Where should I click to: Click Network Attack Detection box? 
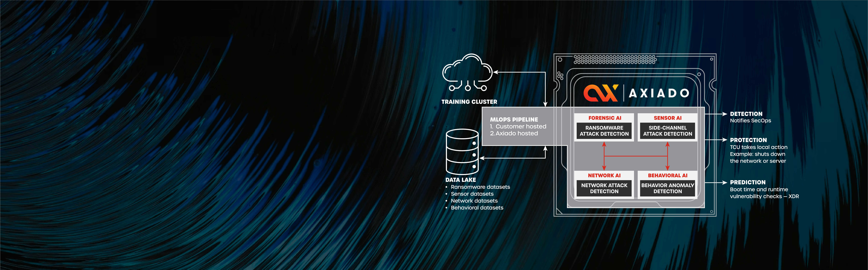pyautogui.click(x=604, y=188)
